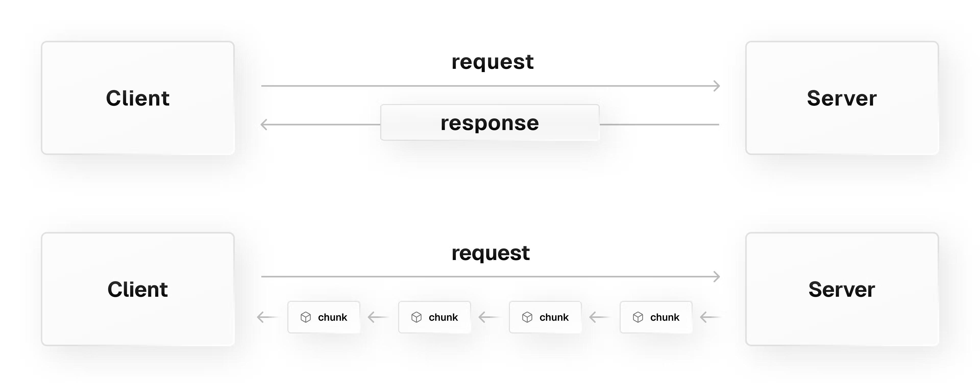
Task: Click the response arrowhead pointing at top Client
Action: point(264,124)
